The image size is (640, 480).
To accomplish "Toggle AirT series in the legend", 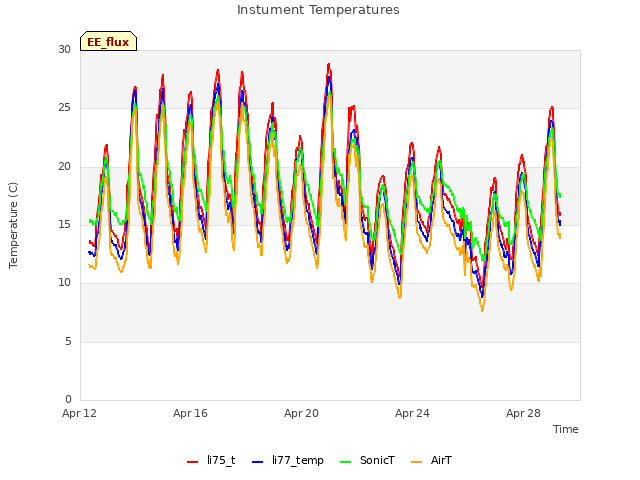I will (x=431, y=460).
